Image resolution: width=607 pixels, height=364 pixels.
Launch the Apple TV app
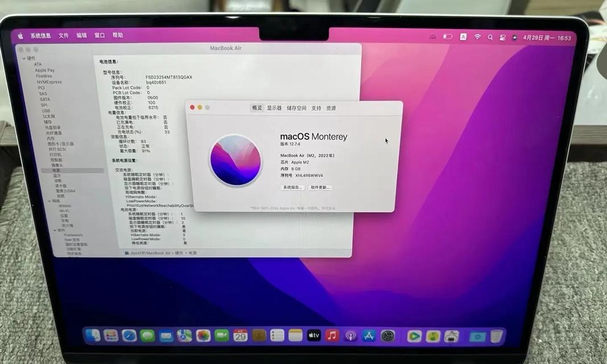click(313, 336)
